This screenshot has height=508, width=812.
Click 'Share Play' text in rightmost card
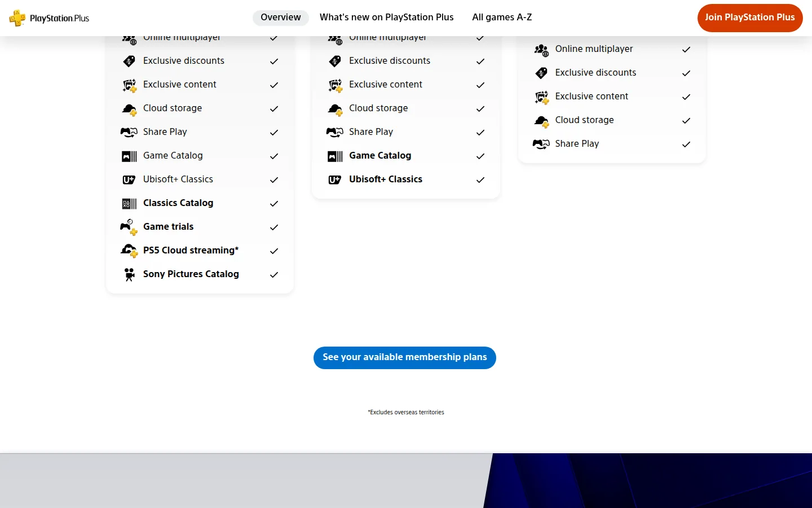coord(577,144)
